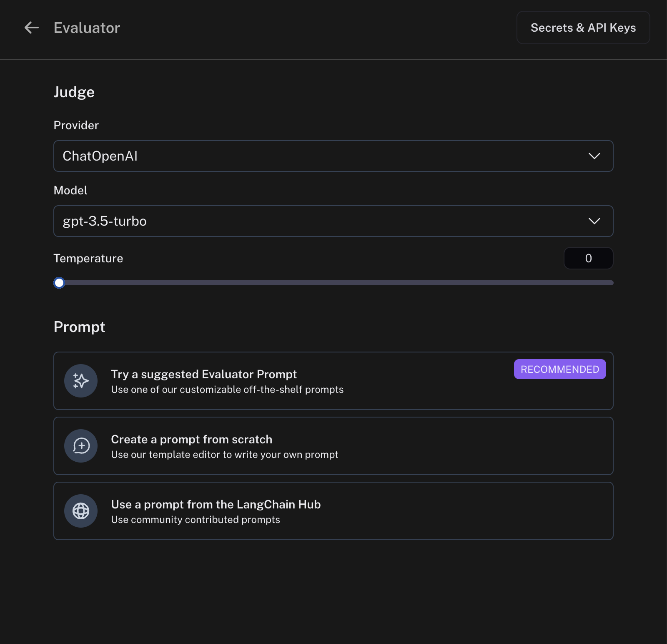Click the 'Use community contributed prompts' description
The image size is (667, 644).
tap(196, 520)
